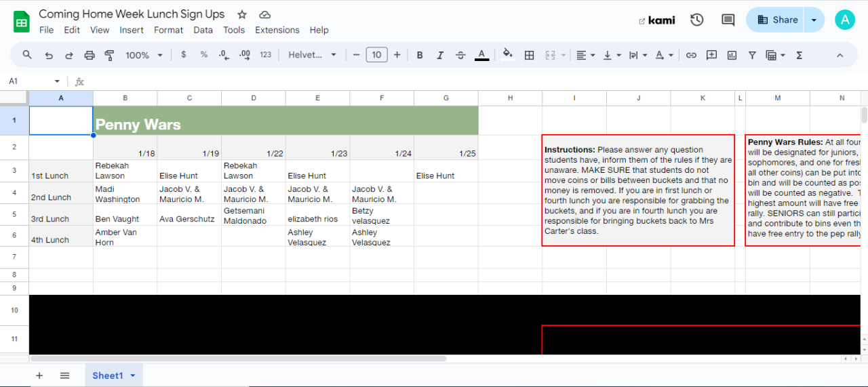Screen dimensions: 868x387
Task: Open the Help menu
Action: [x=319, y=30]
